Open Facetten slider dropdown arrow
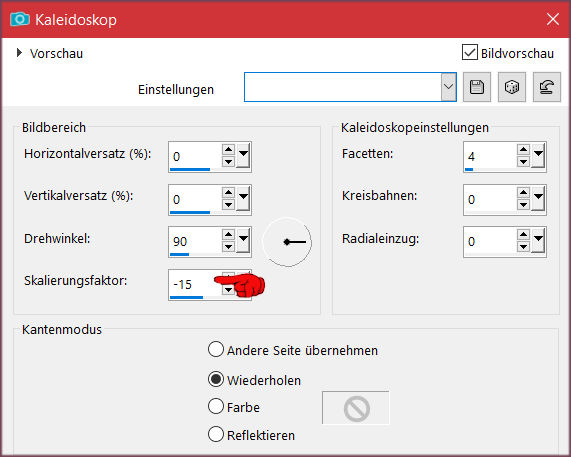The image size is (571, 457). pyautogui.click(x=538, y=155)
